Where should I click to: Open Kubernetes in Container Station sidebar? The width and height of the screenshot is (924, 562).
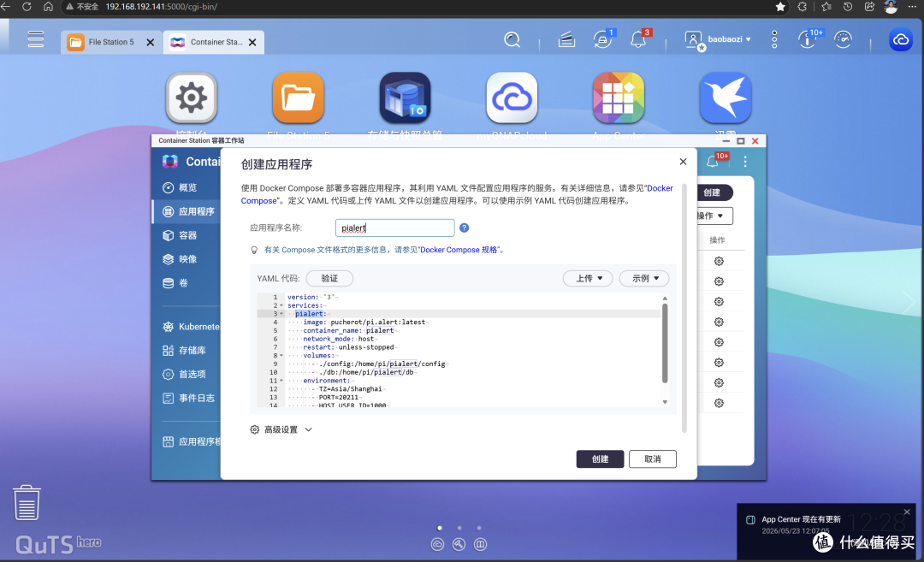point(187,327)
